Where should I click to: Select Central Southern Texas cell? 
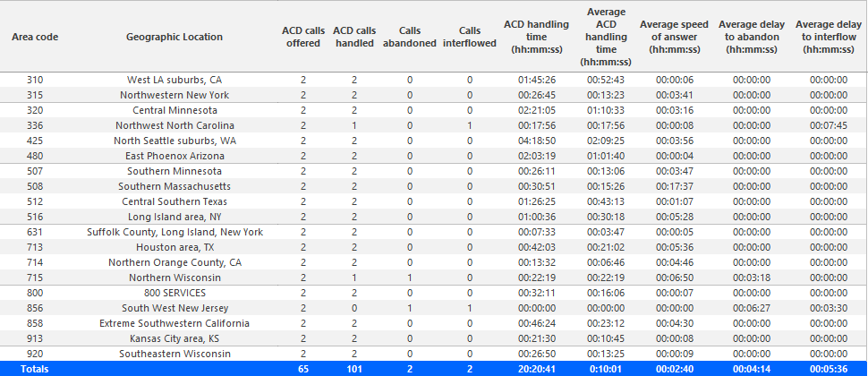coord(174,201)
